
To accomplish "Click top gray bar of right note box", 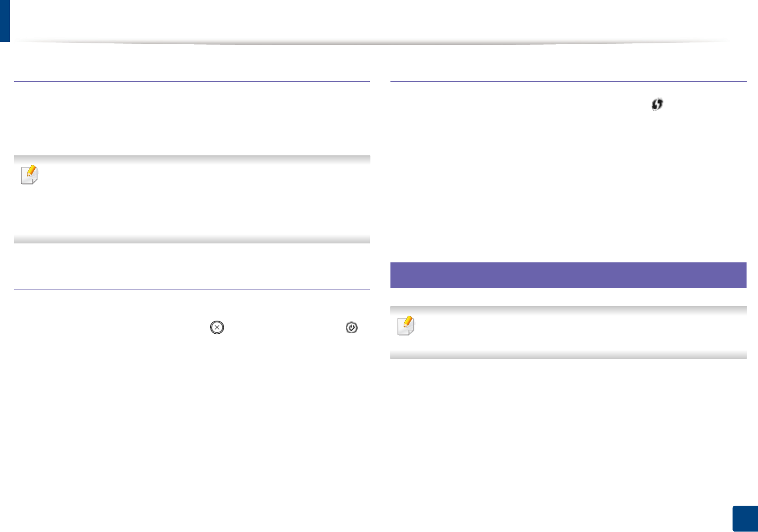I will point(568,310).
